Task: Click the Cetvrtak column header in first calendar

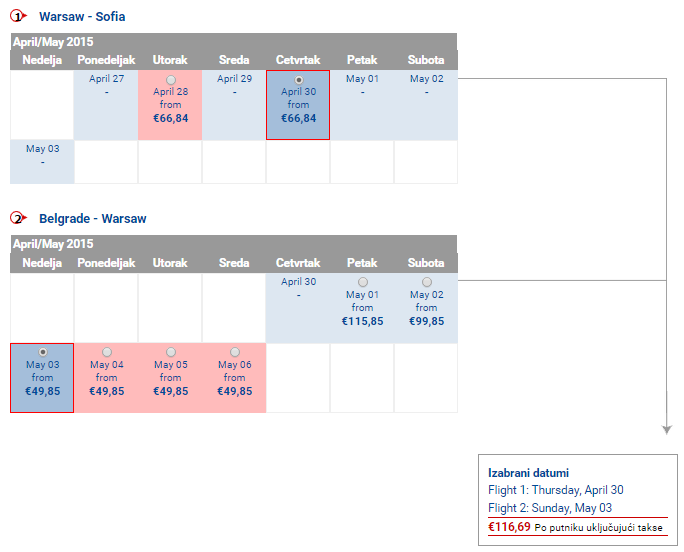Action: [298, 60]
